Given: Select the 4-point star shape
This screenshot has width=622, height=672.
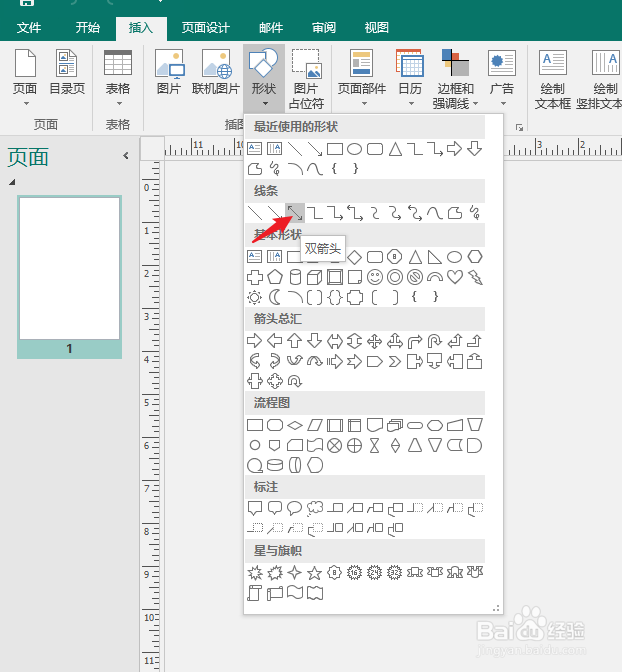Looking at the screenshot, I should pyautogui.click(x=295, y=573).
